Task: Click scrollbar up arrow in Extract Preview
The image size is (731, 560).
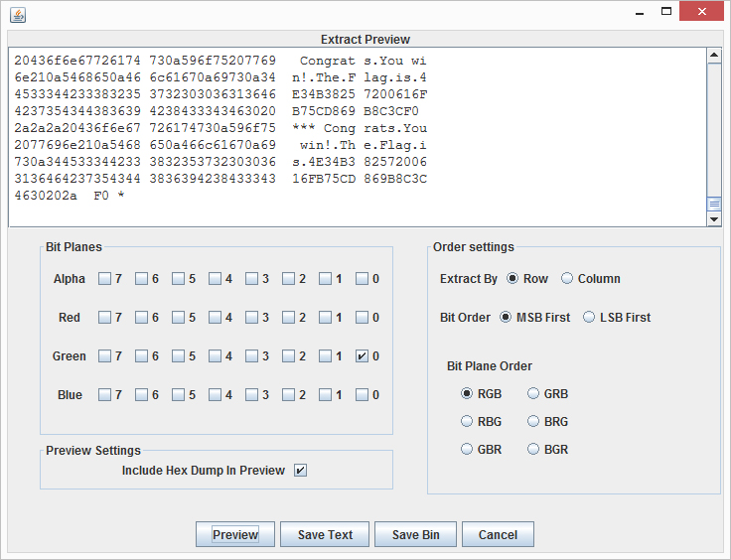Action: click(713, 56)
